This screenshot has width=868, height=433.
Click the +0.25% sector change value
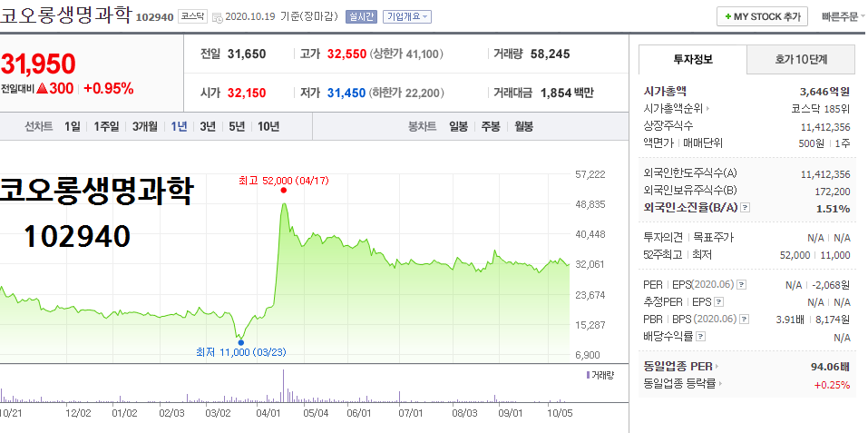tap(832, 384)
